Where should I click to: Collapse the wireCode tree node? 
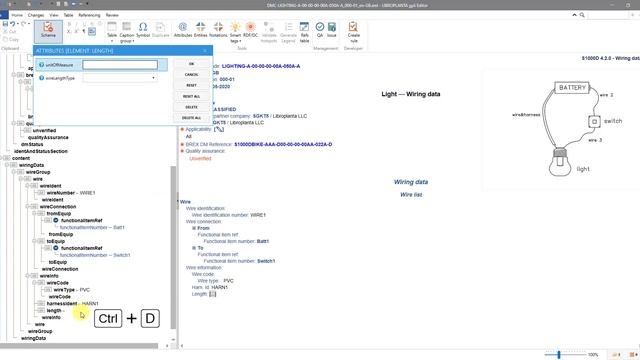tap(35, 283)
